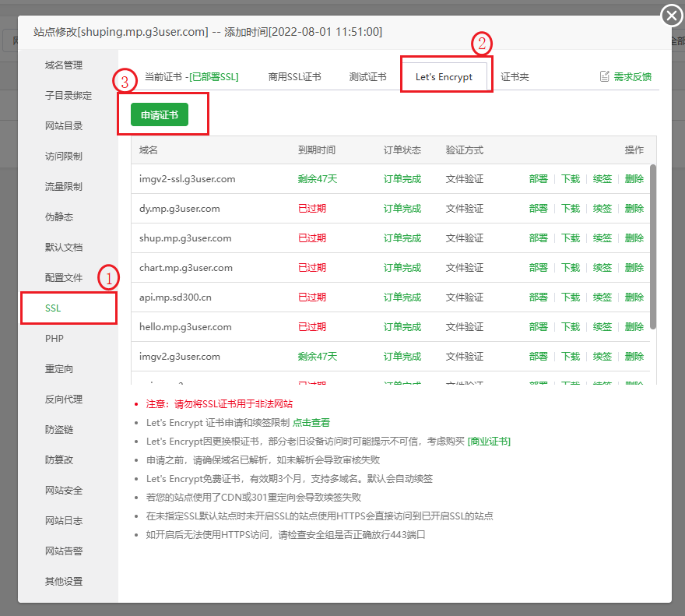Renew expired dy.mp.g3user.com certificate

coord(602,209)
